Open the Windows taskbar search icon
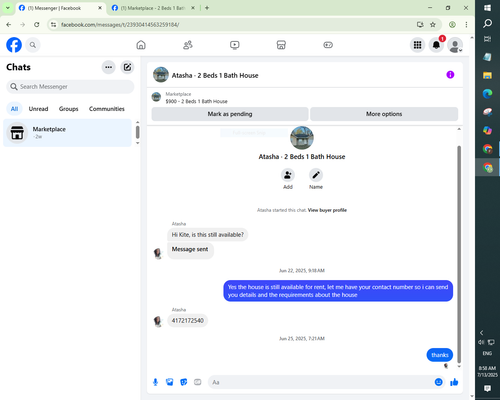Viewport: 500px width, 400px height. [x=487, y=23]
